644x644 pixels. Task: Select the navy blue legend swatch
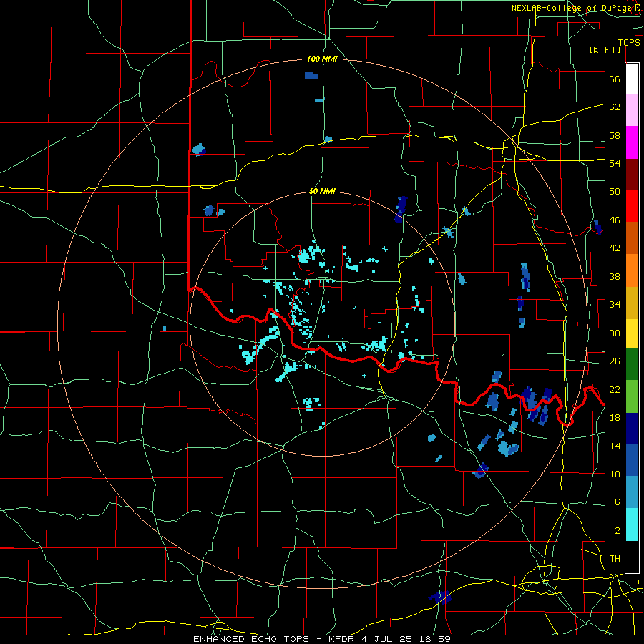[x=632, y=429]
